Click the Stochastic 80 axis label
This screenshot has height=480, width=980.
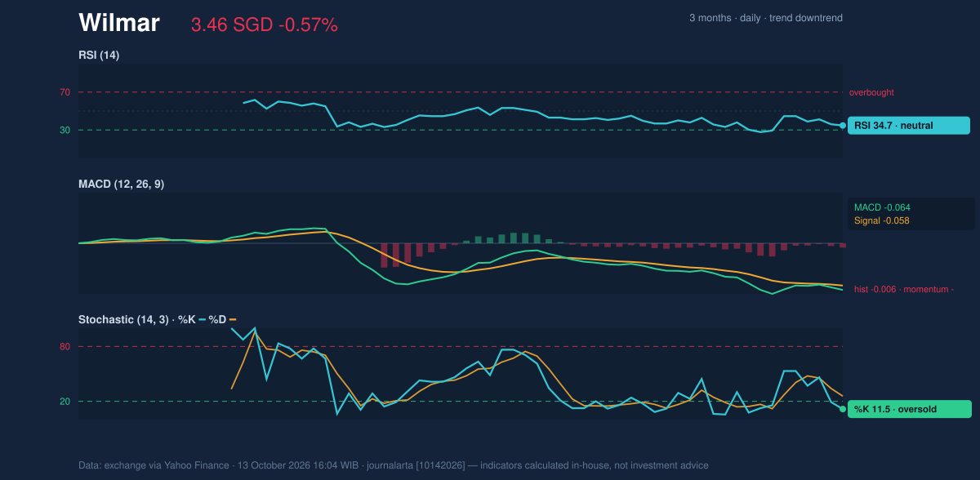65,347
